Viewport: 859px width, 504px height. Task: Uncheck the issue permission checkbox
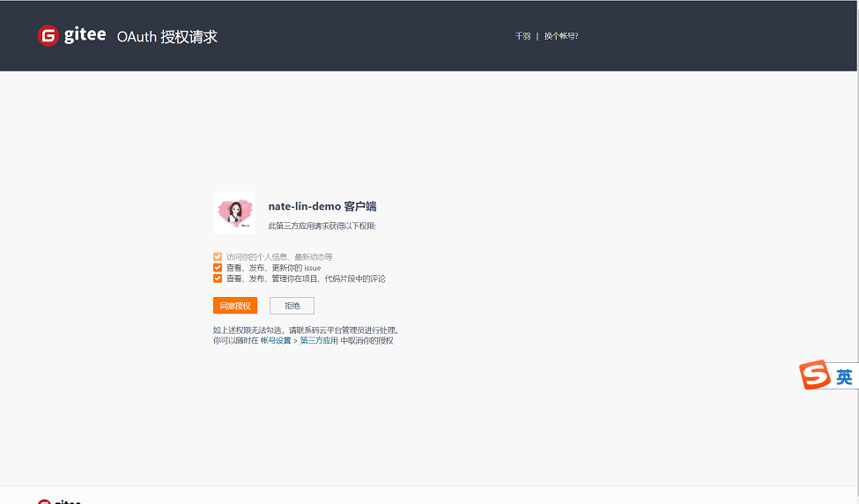click(218, 268)
